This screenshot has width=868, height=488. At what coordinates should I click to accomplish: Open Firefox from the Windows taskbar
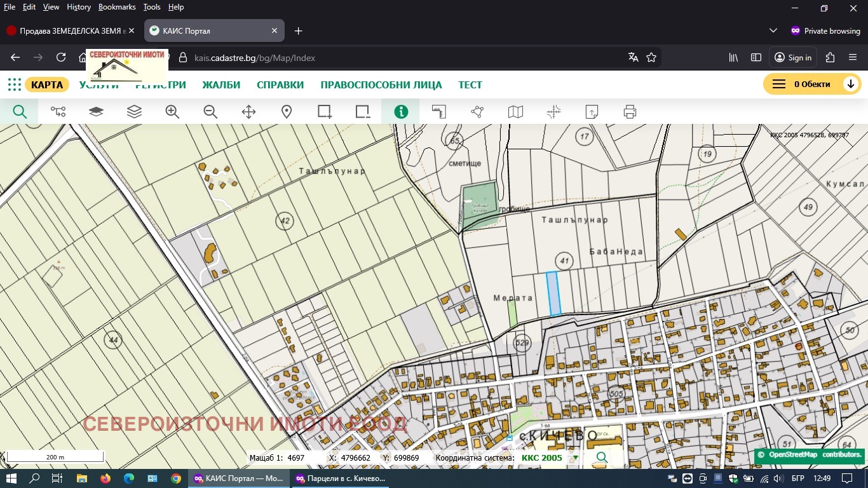coord(105,478)
